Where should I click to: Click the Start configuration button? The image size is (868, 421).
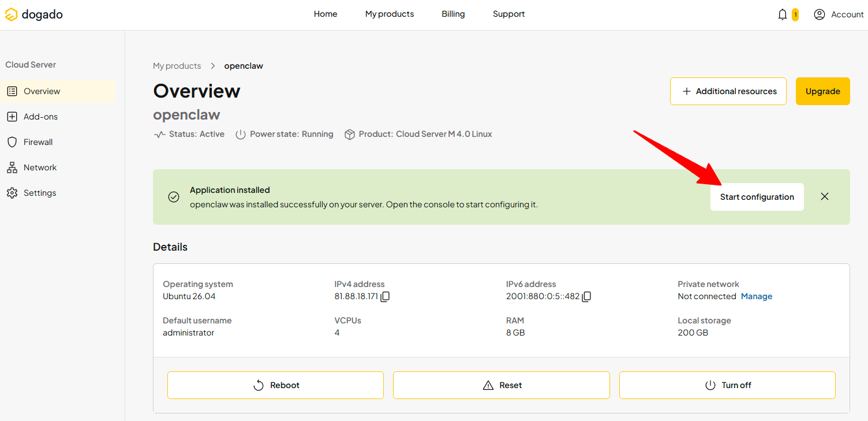[757, 197]
